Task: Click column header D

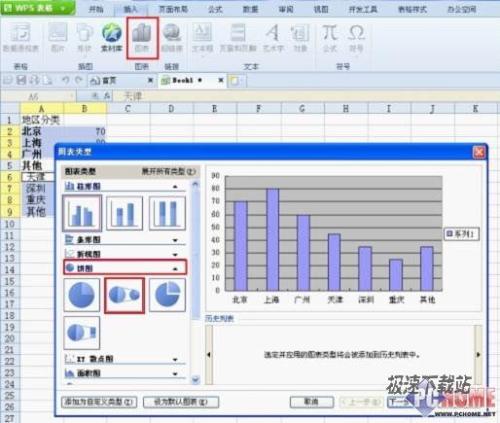Action: tap(172, 109)
